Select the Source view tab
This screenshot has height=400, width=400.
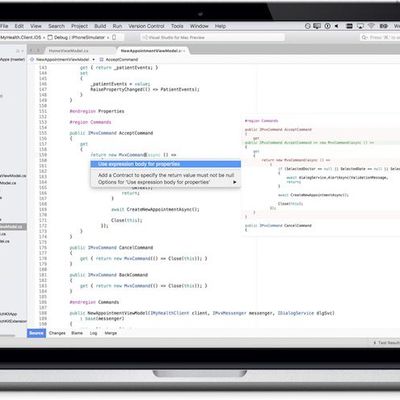pos(36,333)
